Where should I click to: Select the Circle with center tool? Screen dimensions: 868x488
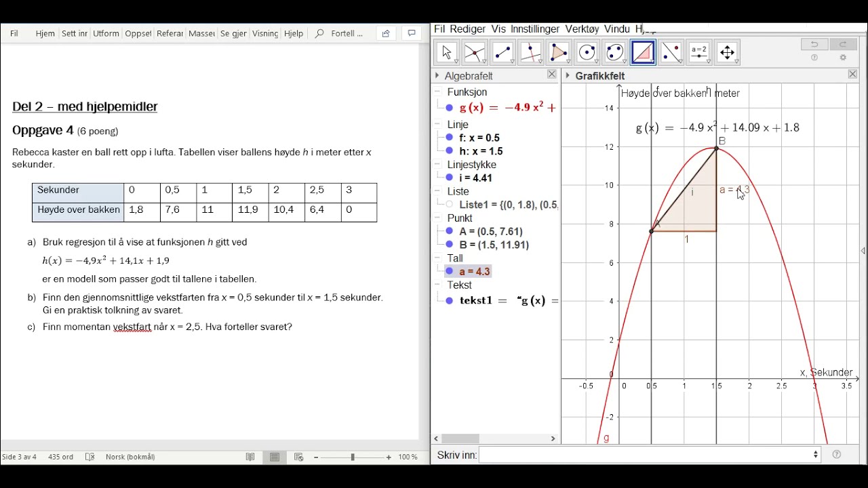pos(587,52)
